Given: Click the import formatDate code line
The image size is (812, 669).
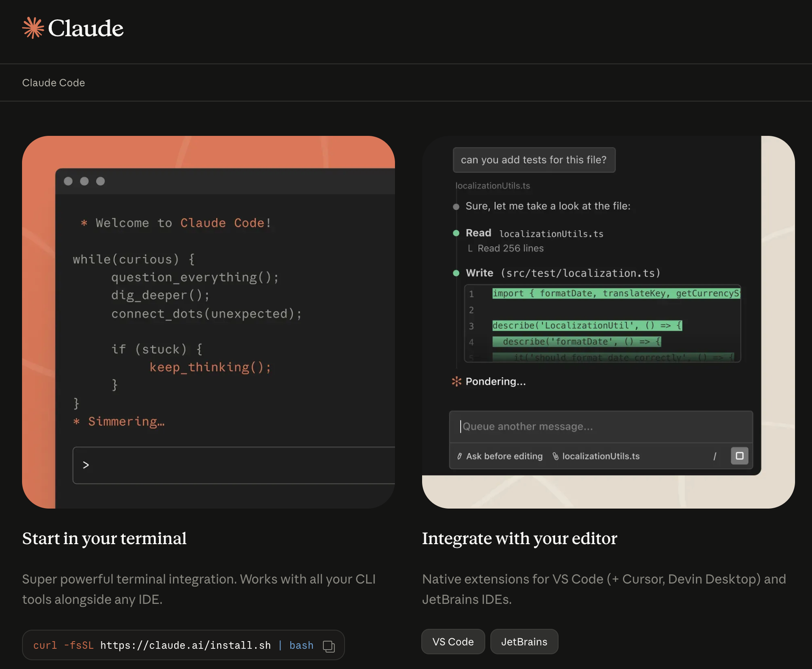Looking at the screenshot, I should 616,294.
